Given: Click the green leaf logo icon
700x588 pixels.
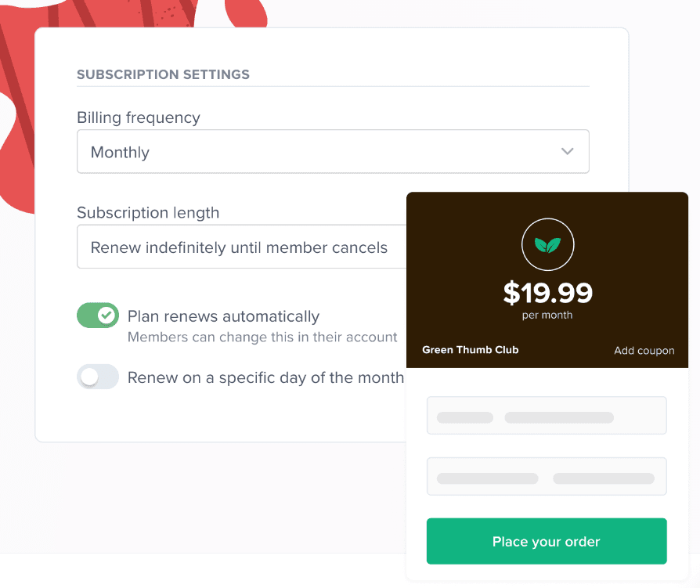Looking at the screenshot, I should (547, 244).
